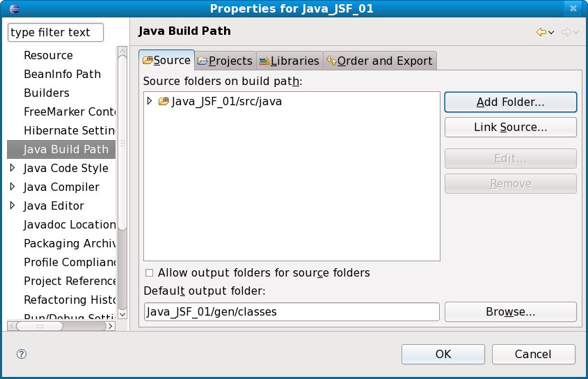This screenshot has width=588, height=379.
Task: Expand the Java Editor category
Action: tap(13, 206)
